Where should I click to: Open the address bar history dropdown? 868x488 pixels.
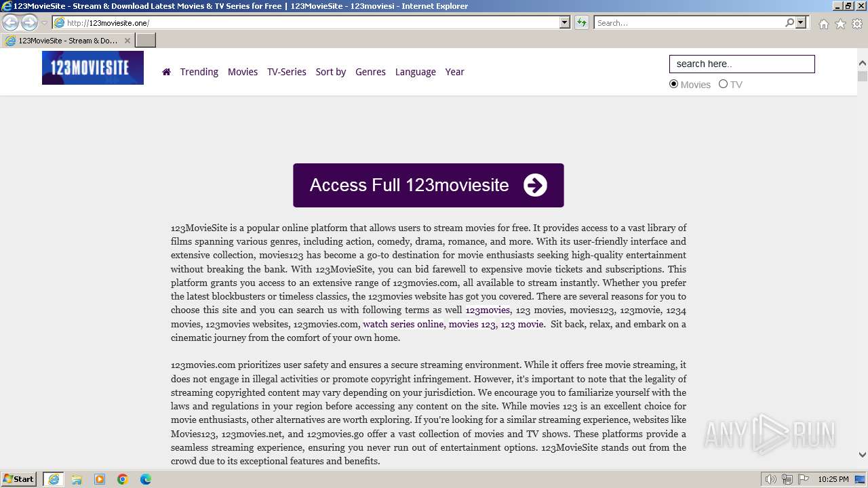tap(564, 22)
